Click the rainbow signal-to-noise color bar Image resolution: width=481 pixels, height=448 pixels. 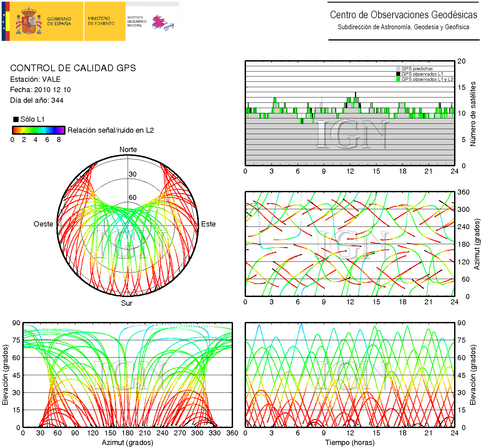coord(39,130)
